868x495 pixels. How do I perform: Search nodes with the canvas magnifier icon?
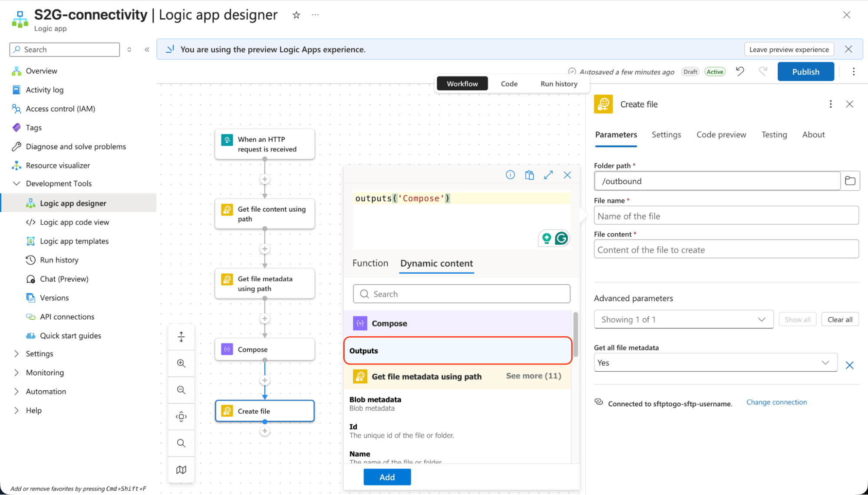[x=181, y=443]
